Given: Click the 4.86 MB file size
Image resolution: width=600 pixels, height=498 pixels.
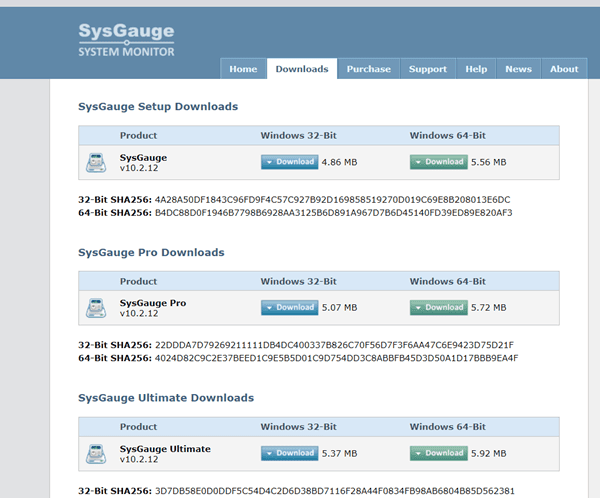Looking at the screenshot, I should tap(339, 162).
